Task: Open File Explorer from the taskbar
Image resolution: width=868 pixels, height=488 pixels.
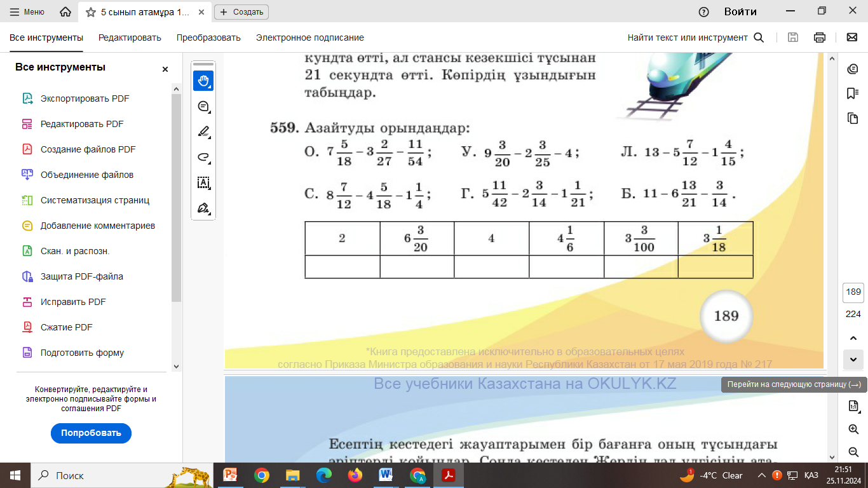Action: pyautogui.click(x=293, y=475)
